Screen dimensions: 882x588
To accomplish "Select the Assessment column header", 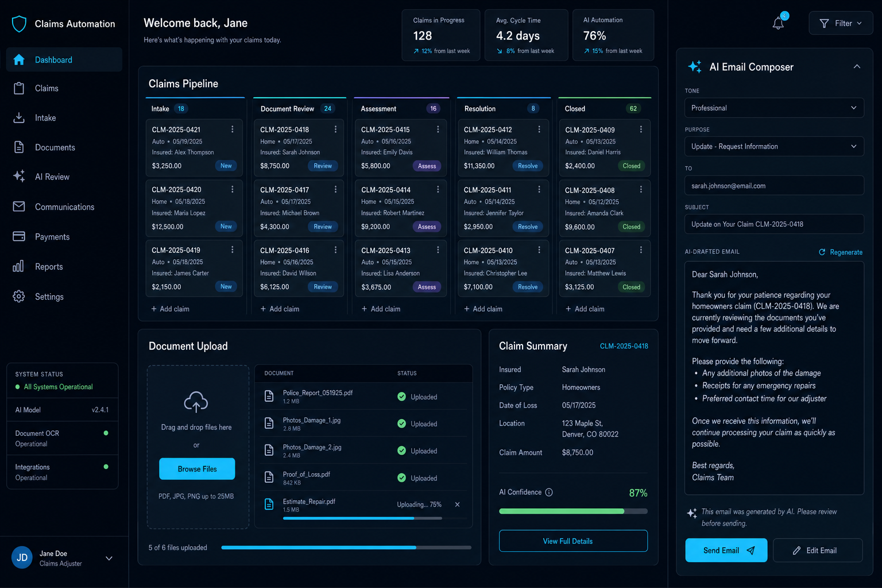I will point(401,109).
